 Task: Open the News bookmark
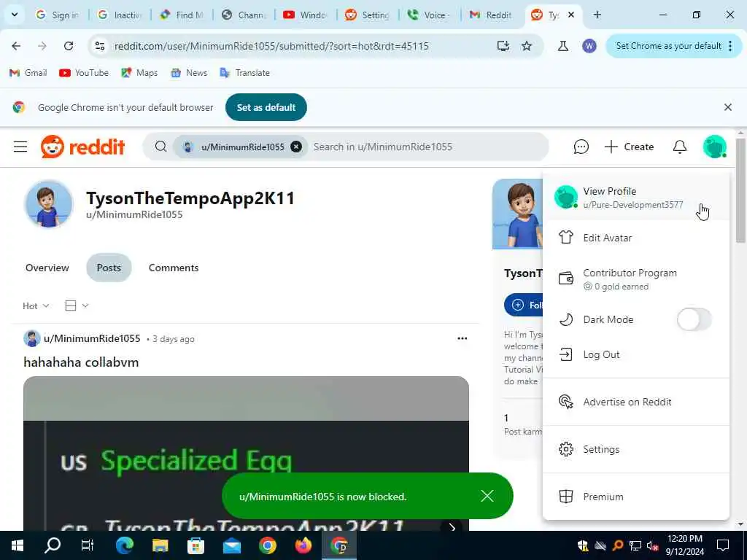(x=189, y=73)
